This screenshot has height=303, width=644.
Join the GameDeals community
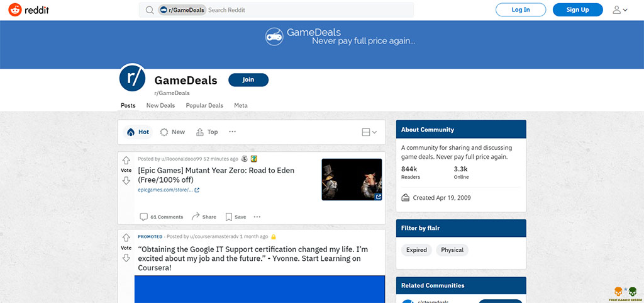pos(248,79)
